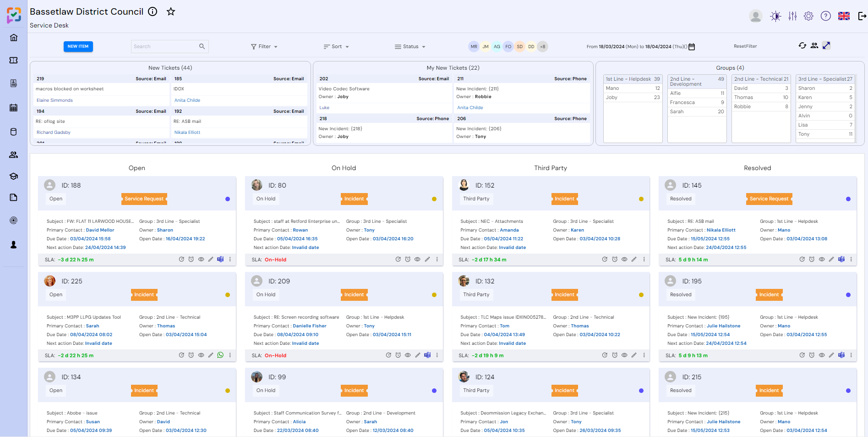Screen dimensions: 868x437
Task: Open the home icon in sidebar
Action: 14,38
